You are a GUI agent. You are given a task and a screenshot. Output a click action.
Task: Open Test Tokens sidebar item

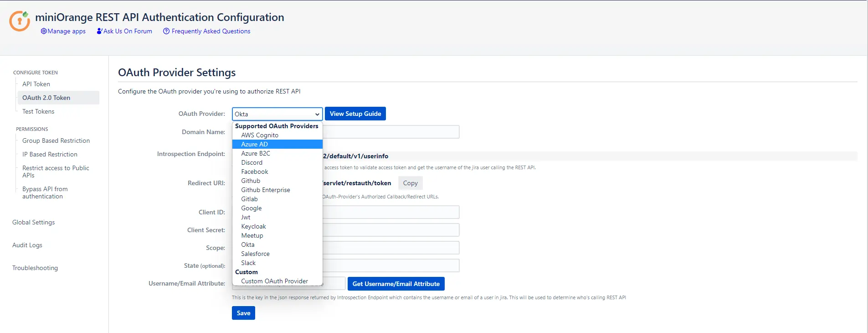coord(38,111)
